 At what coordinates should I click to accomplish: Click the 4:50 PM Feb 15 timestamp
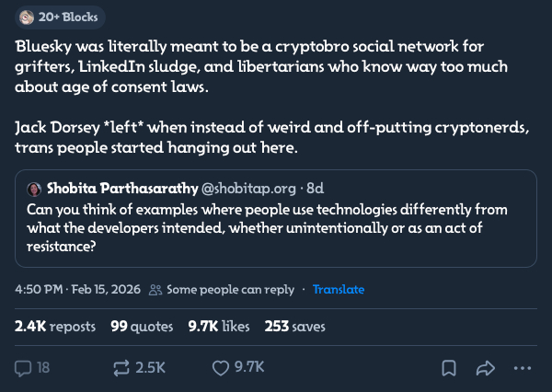[x=77, y=290]
